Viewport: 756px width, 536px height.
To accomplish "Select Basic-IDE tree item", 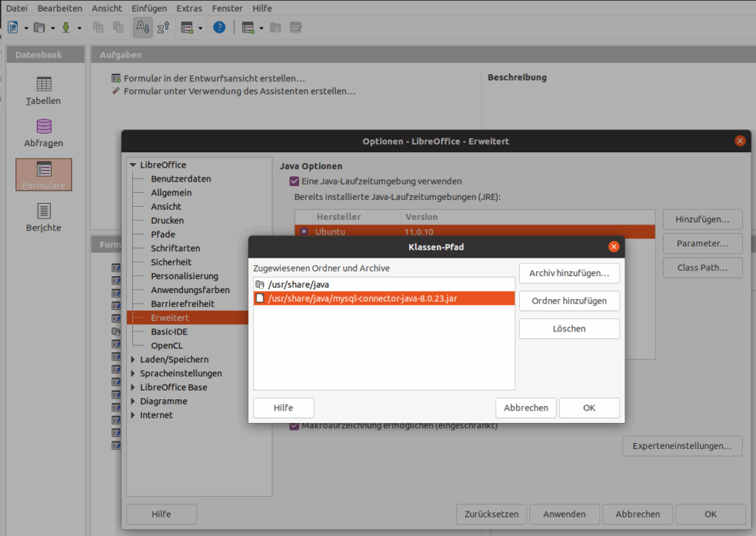I will pos(169,331).
